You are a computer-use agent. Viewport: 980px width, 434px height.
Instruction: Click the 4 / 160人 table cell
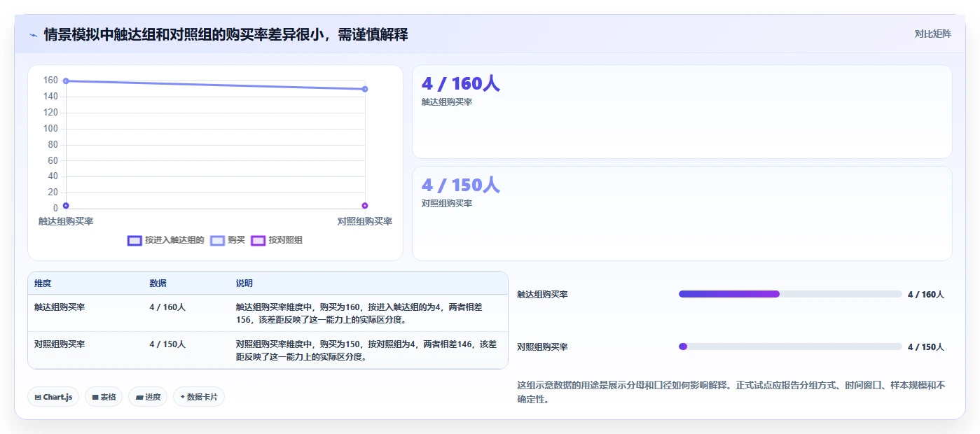pyautogui.click(x=167, y=307)
